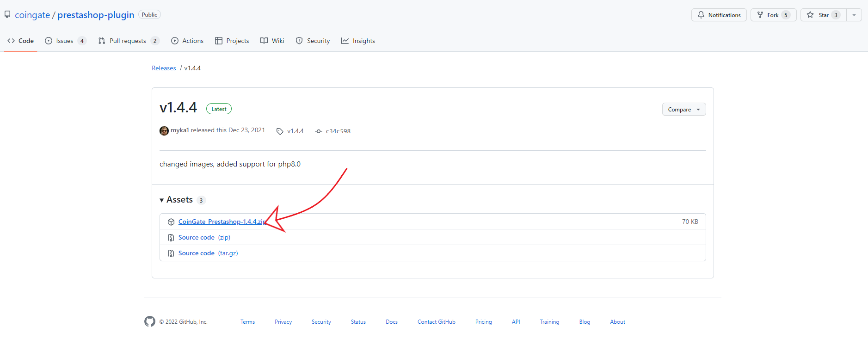The width and height of the screenshot is (868, 339).
Task: Click the v1.4.4 release title
Action: pos(178,107)
